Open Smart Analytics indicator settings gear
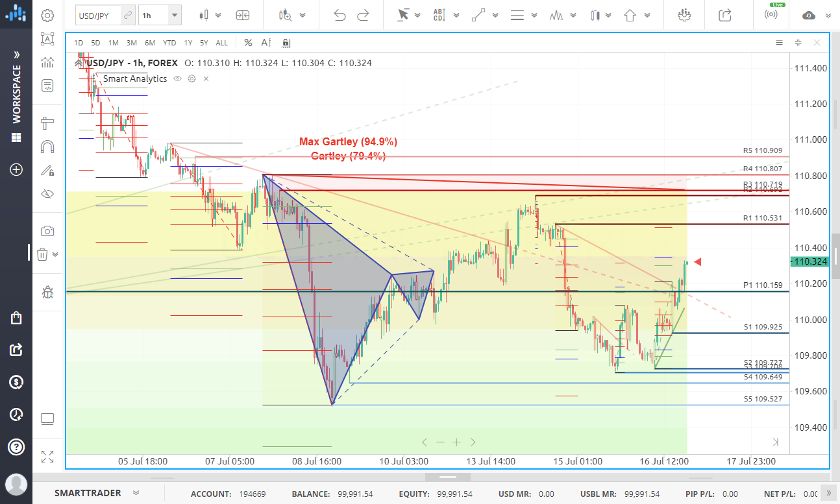Viewport: 840px width, 504px height. point(191,78)
